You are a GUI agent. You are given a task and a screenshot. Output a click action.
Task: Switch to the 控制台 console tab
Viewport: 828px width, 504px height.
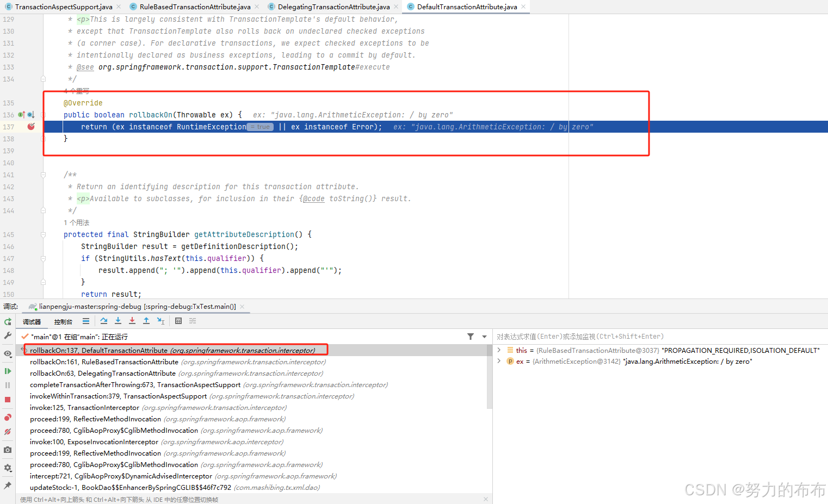(63, 322)
